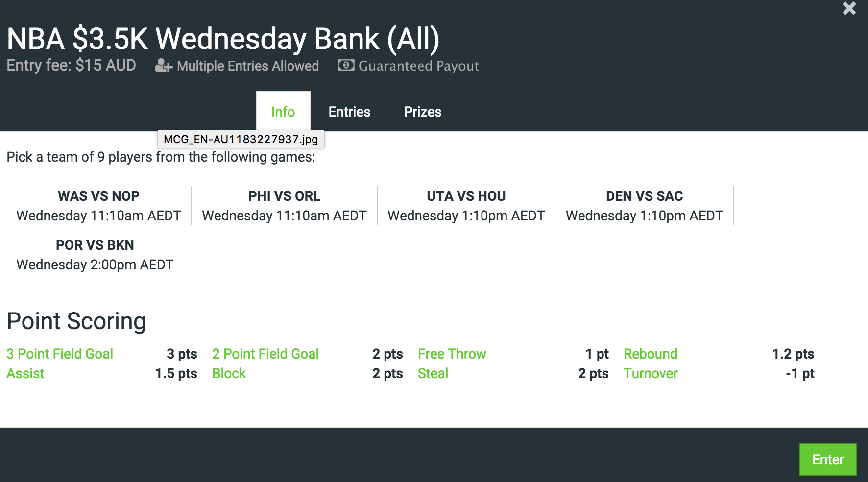Click the Block scoring link
This screenshot has height=482, width=868.
pos(229,373)
